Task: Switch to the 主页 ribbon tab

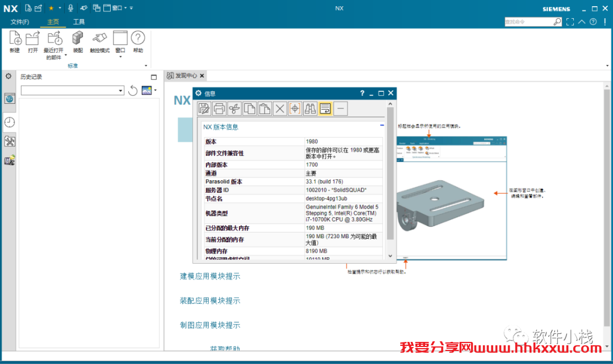Action: 53,22
